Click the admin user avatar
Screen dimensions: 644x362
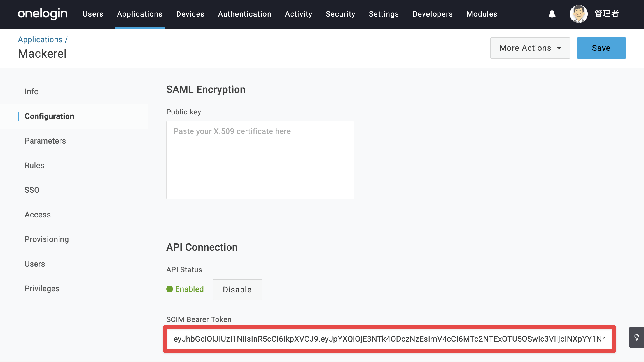(x=578, y=14)
